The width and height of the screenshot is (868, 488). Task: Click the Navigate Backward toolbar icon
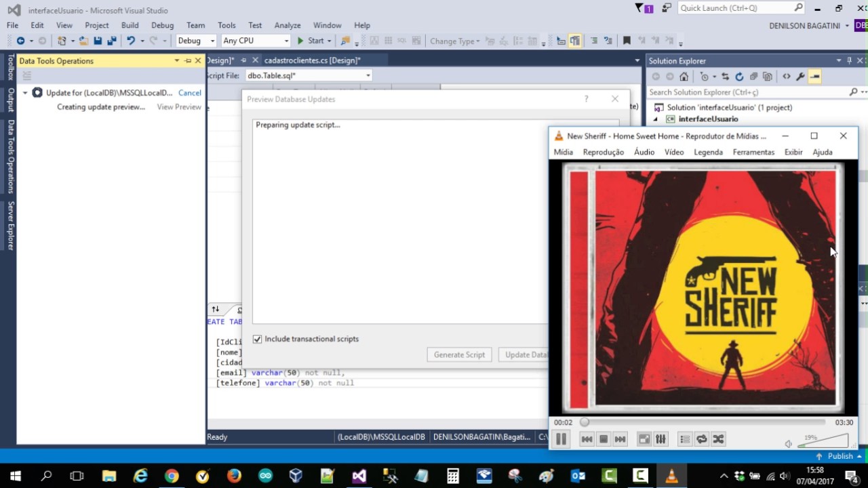pyautogui.click(x=20, y=41)
